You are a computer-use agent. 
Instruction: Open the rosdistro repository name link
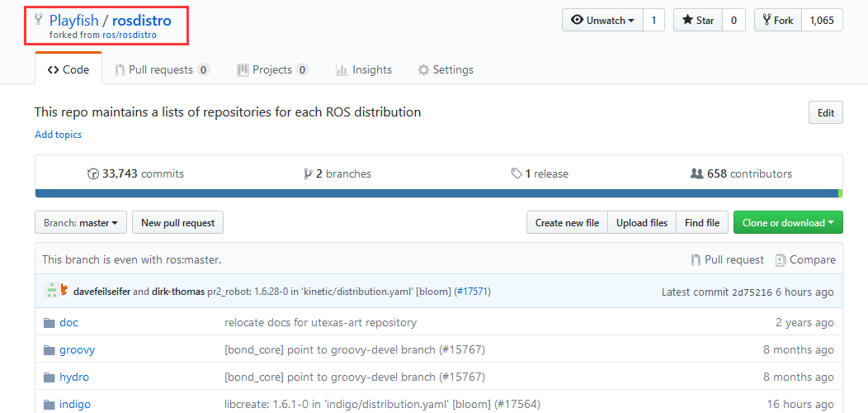pos(142,21)
